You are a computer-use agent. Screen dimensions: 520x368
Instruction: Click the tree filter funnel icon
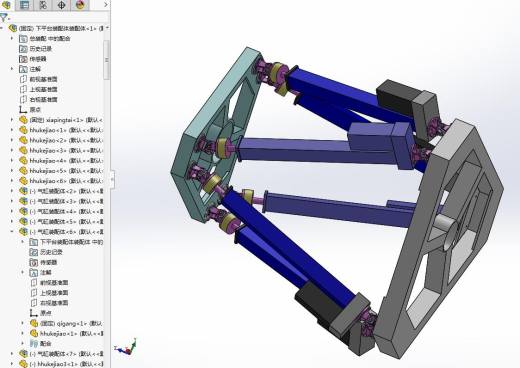tap(4, 17)
